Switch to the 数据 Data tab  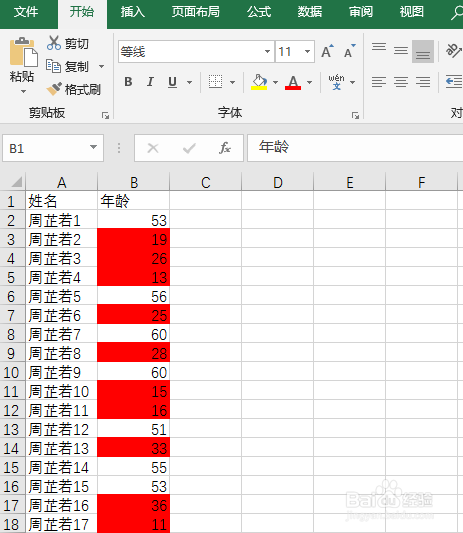click(x=310, y=12)
